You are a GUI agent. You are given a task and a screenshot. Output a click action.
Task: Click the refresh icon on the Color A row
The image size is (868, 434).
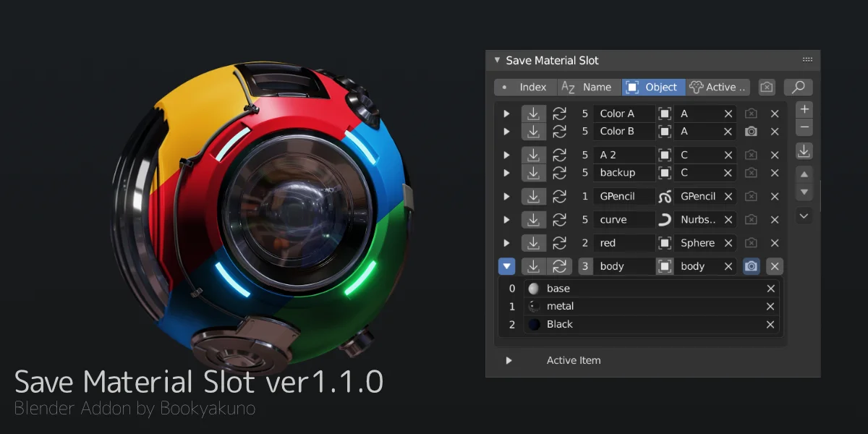click(560, 113)
